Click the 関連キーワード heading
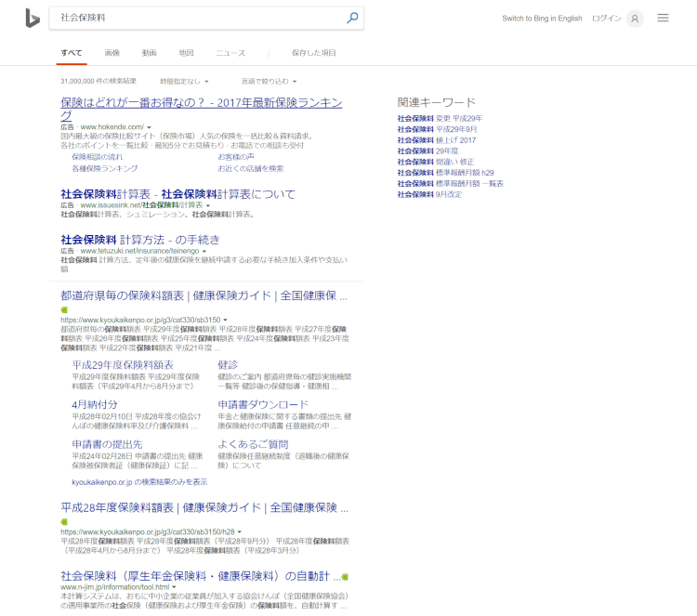 [437, 102]
